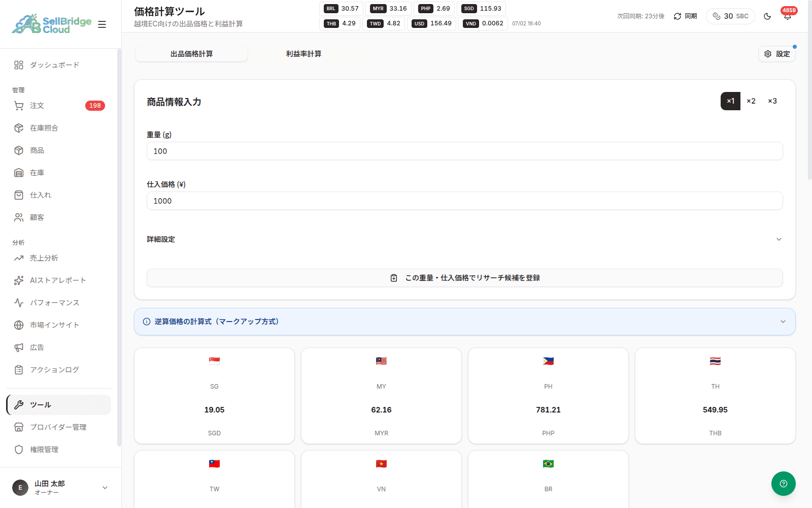The height and width of the screenshot is (508, 812).
Task: Open AIストアレポート sparkle icon
Action: tap(19, 280)
